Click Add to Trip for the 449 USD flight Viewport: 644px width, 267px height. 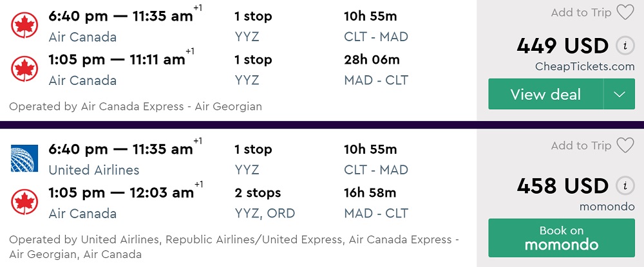[x=581, y=12]
